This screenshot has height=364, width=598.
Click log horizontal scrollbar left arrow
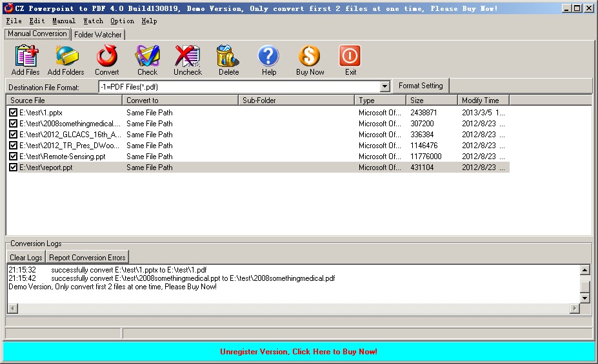click(x=13, y=308)
